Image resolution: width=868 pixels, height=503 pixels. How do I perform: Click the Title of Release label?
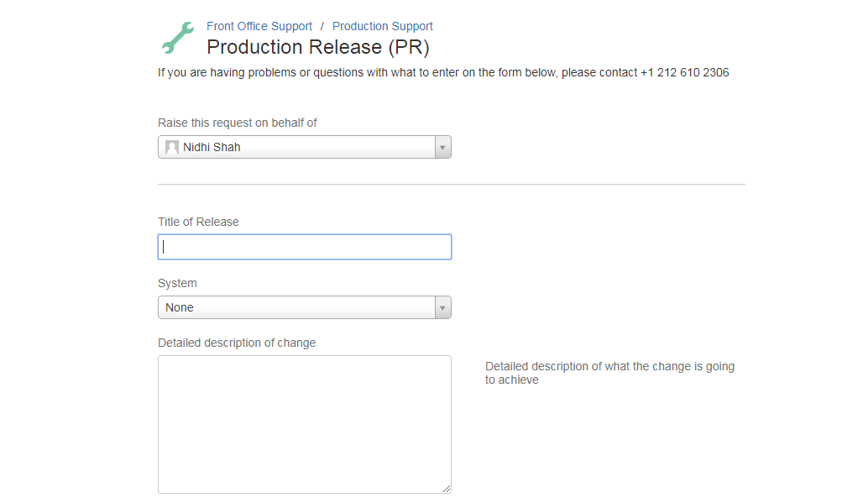click(198, 223)
